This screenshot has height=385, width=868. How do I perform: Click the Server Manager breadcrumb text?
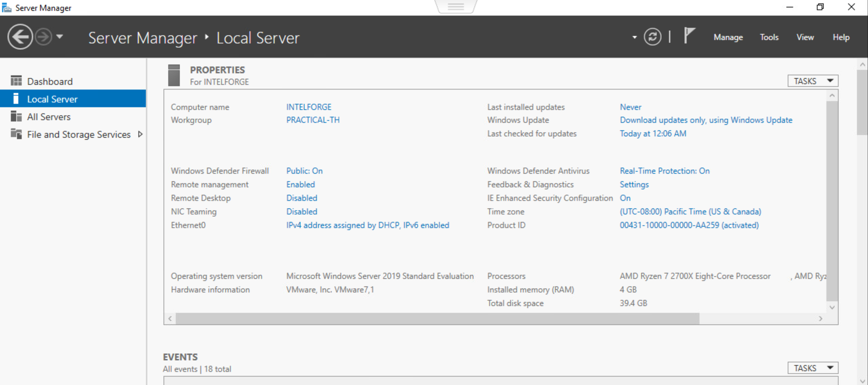(x=142, y=38)
